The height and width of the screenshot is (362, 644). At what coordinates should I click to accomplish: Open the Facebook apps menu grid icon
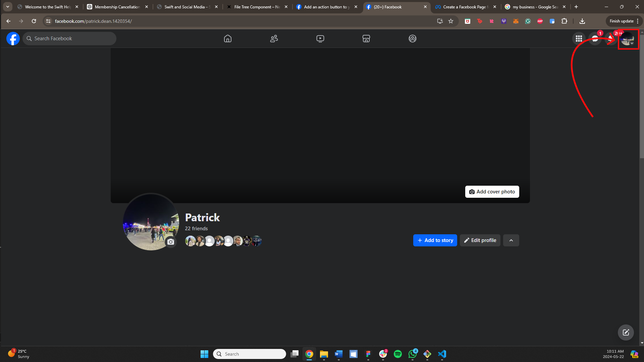pyautogui.click(x=579, y=39)
